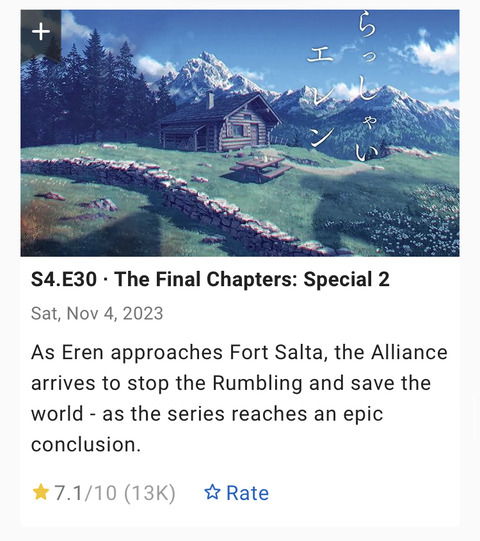Add episode to watchlist via plus icon
The image size is (480, 541).
click(41, 32)
